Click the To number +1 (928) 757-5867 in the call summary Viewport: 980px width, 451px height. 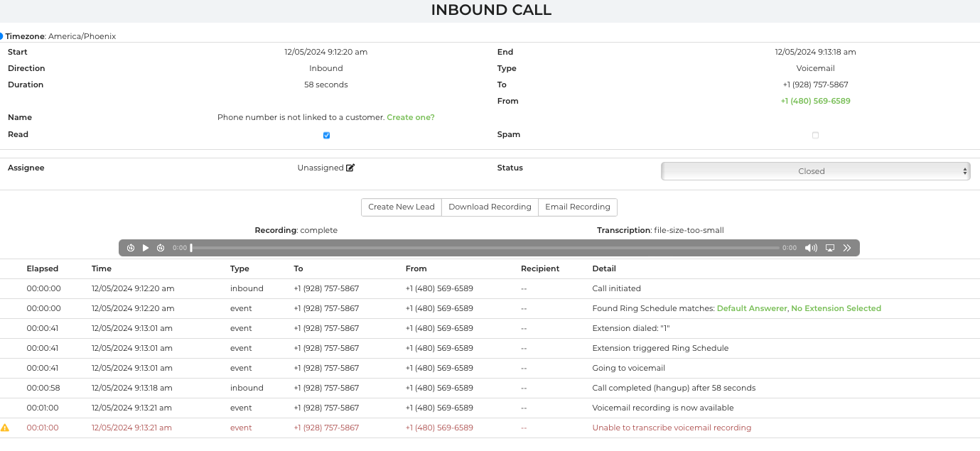click(x=815, y=85)
